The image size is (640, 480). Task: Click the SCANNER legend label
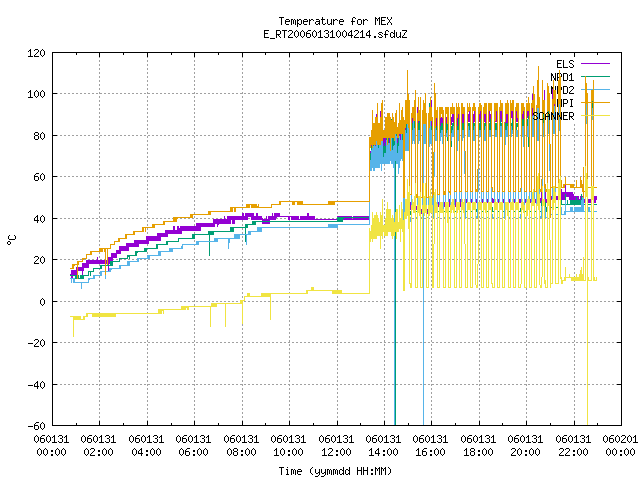click(553, 116)
